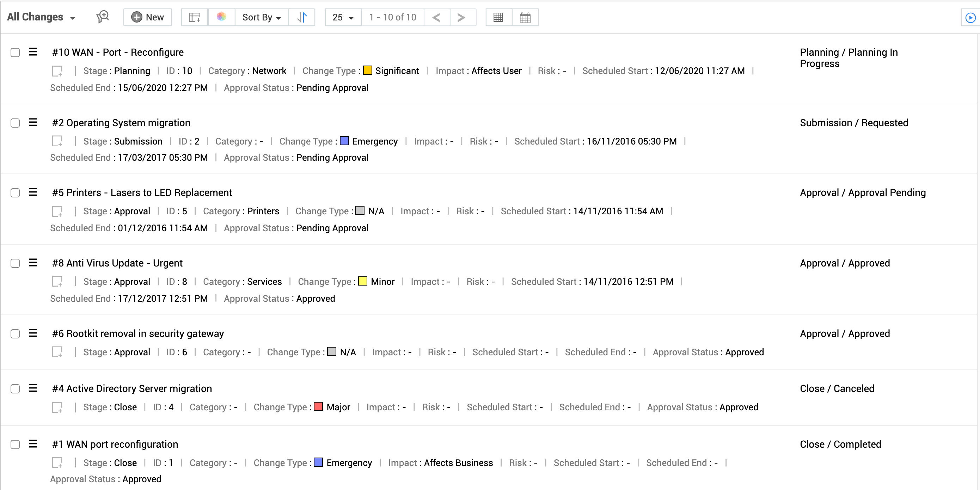Screen dimensions: 980x490
Task: Check the #8 Anti Virus Update row
Action: tap(15, 263)
